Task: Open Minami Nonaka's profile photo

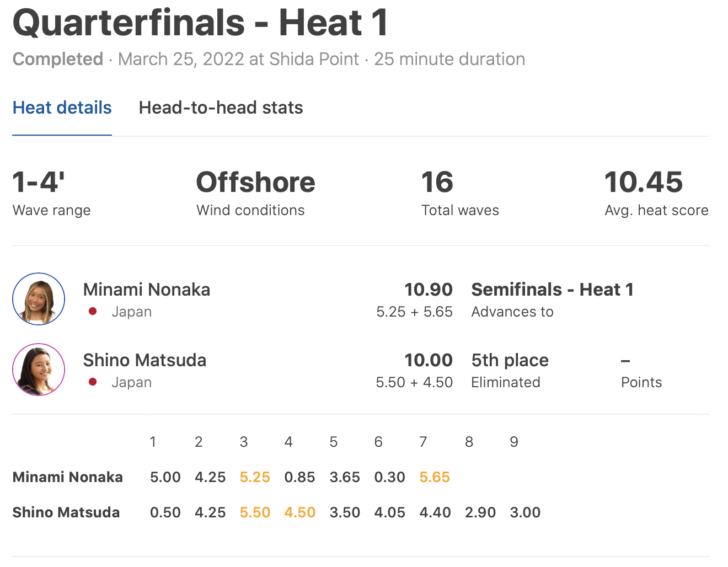Action: click(39, 299)
